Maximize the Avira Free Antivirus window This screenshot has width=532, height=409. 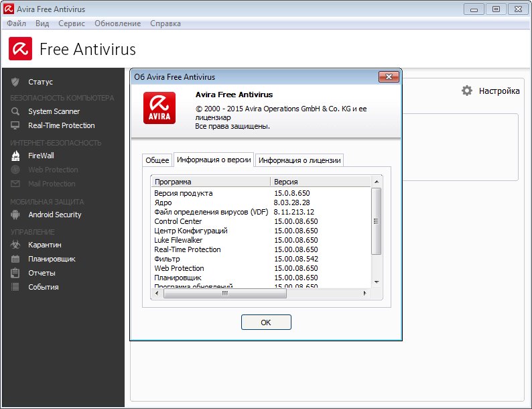click(x=496, y=9)
